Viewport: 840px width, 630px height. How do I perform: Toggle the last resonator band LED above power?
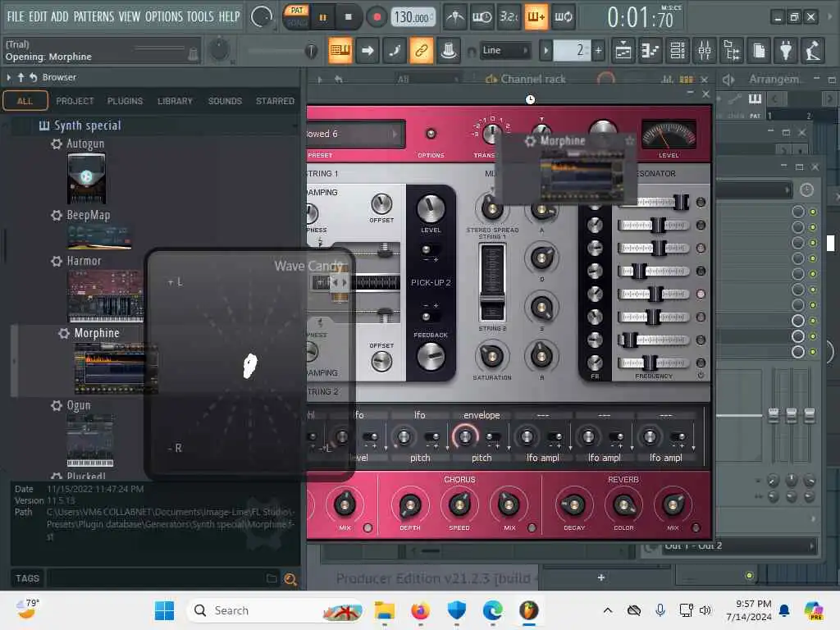coord(701,363)
